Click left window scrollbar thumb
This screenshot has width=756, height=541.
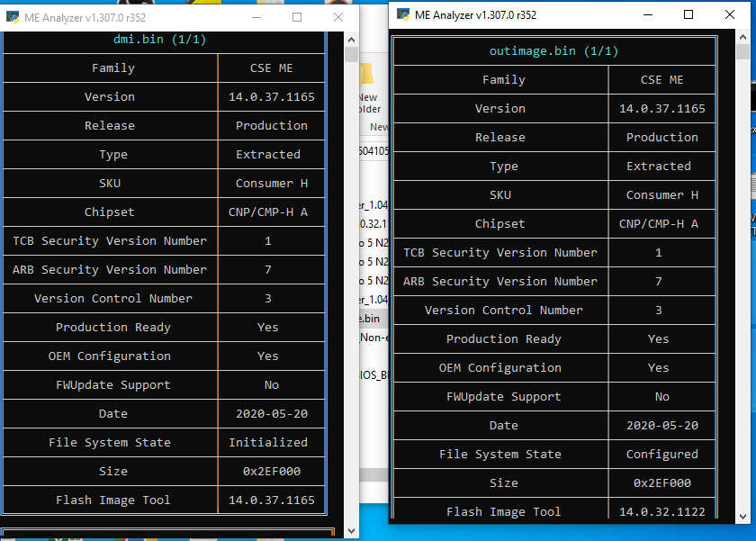point(352,55)
